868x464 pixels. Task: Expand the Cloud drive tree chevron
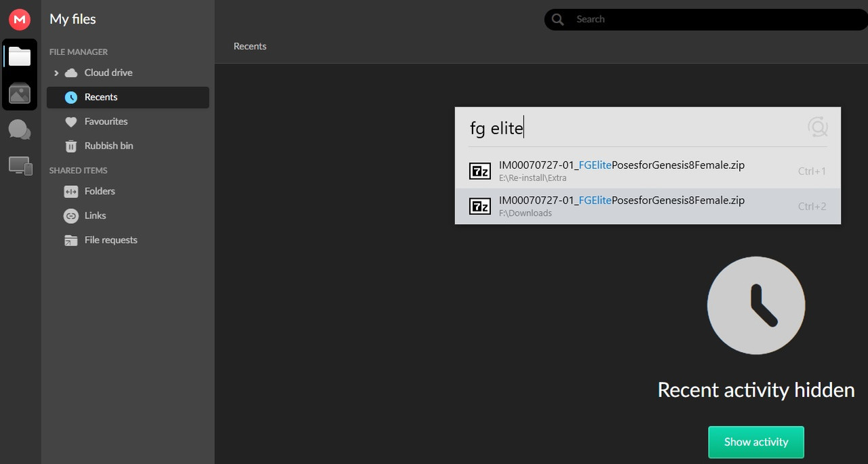tap(56, 73)
